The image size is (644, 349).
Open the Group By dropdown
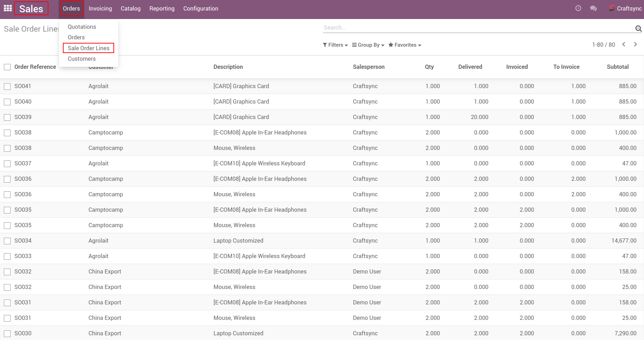[368, 45]
